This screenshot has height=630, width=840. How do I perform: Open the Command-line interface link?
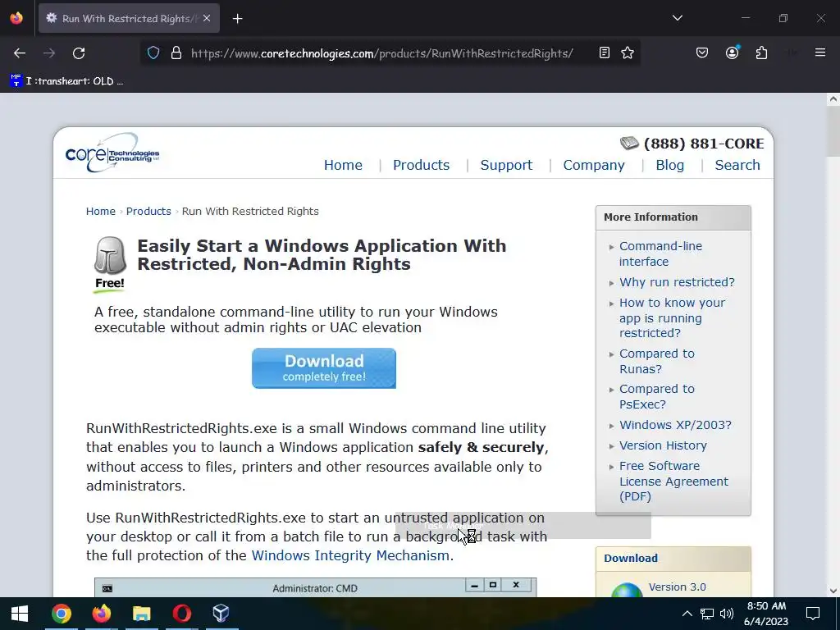tap(660, 254)
